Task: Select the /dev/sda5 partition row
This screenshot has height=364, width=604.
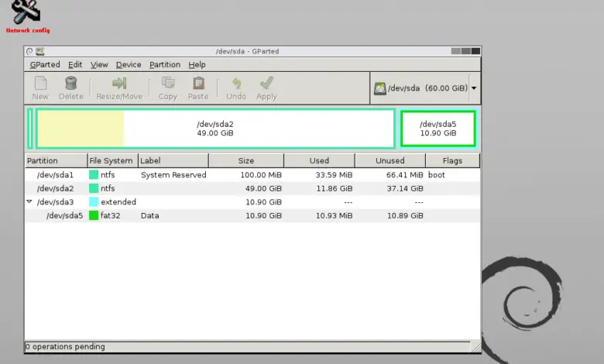Action: [252, 215]
